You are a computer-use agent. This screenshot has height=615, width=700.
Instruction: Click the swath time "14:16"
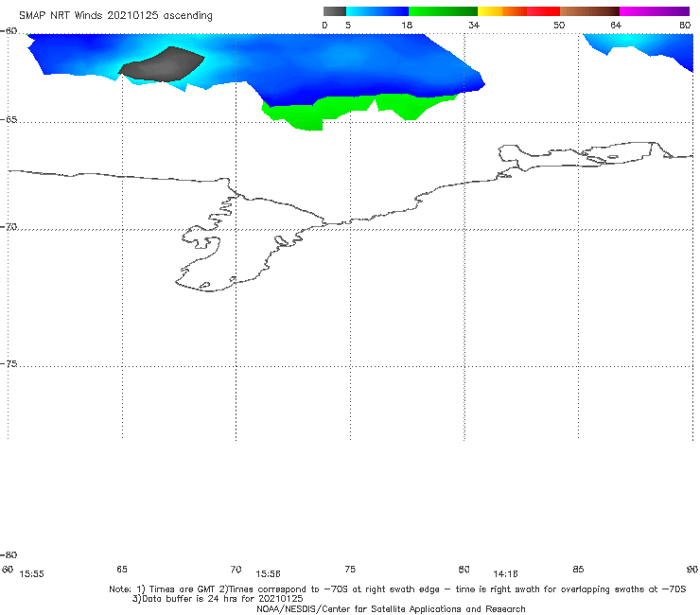505,574
